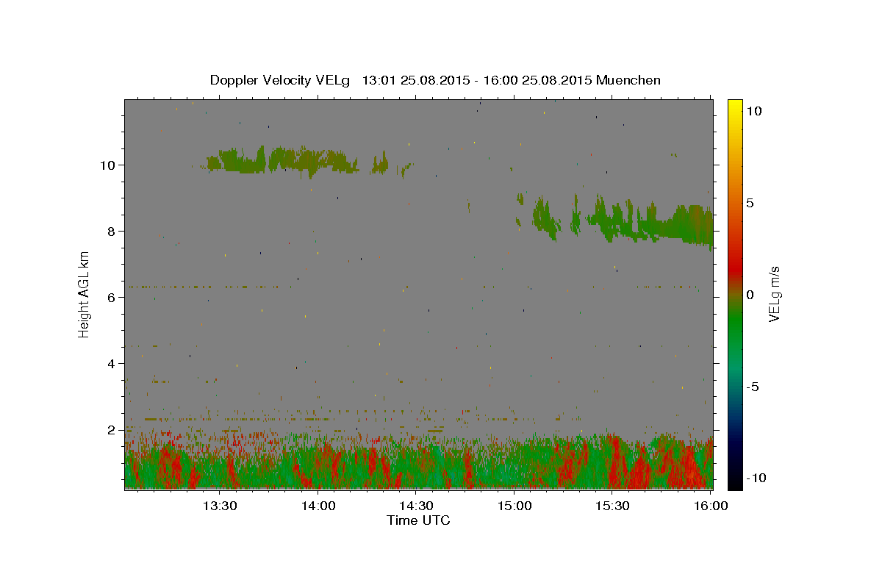Click the colorbar value -10

tap(756, 478)
